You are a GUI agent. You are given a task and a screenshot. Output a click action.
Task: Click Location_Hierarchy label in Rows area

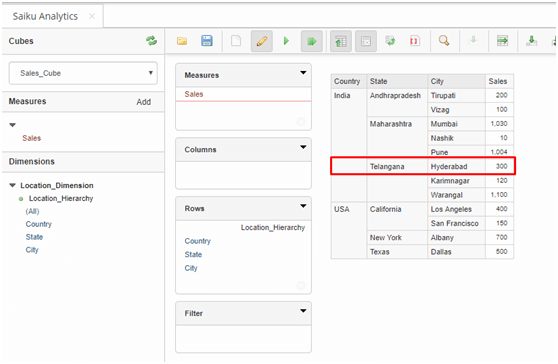(273, 227)
